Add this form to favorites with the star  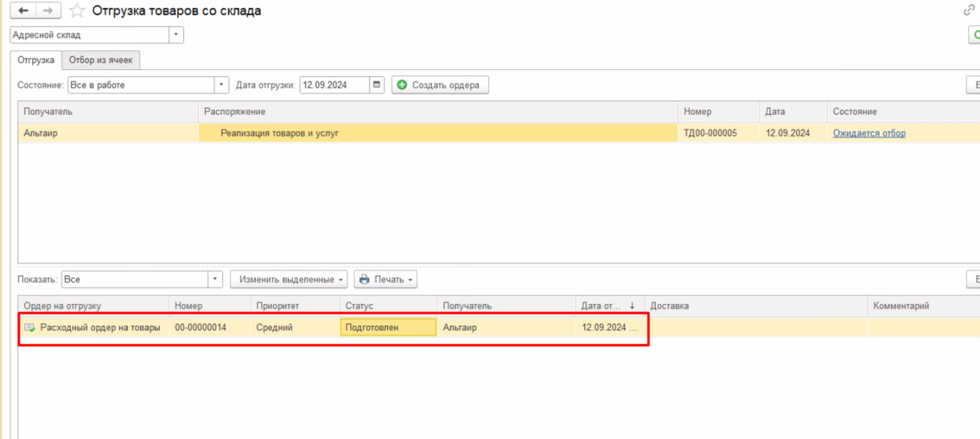(77, 11)
